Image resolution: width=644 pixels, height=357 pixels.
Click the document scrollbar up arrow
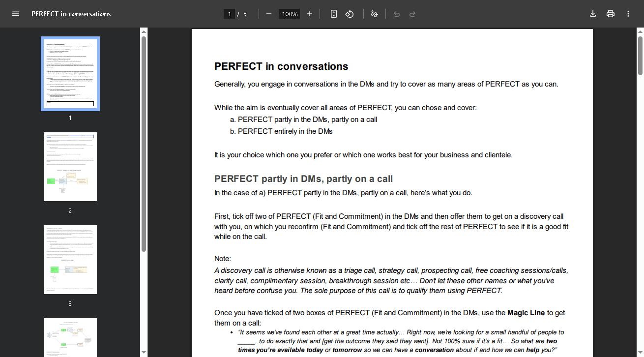[640, 31]
